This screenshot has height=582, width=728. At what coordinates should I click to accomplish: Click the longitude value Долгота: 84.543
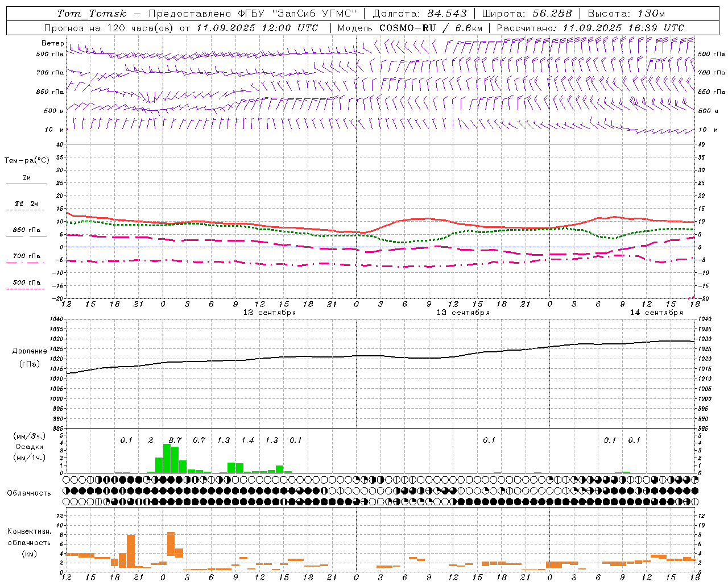[420, 14]
